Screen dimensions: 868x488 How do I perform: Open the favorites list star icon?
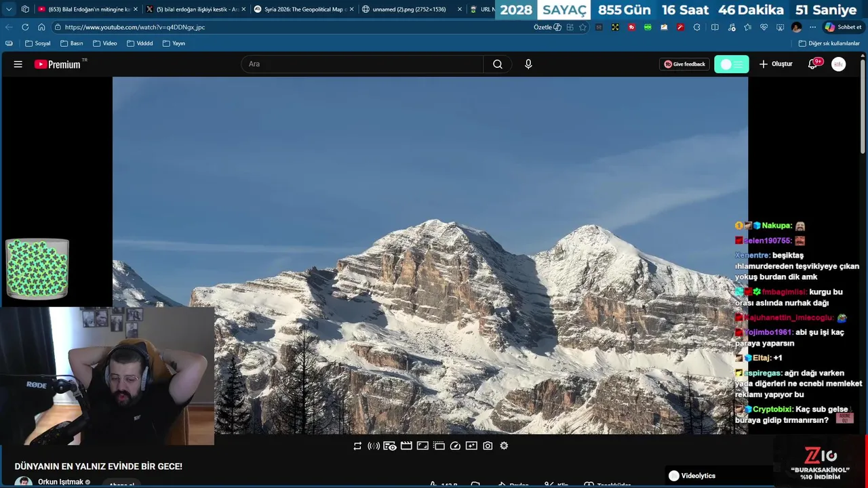(x=747, y=27)
